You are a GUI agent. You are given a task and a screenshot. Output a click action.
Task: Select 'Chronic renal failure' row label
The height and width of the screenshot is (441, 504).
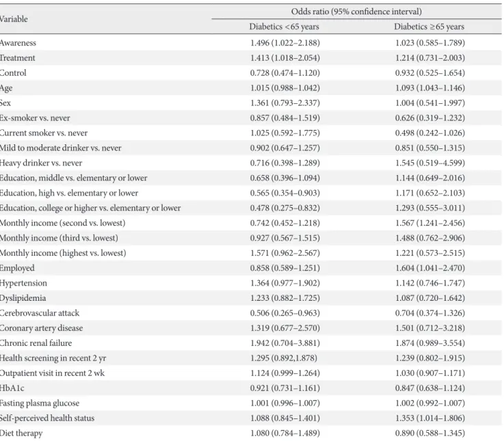(36, 343)
